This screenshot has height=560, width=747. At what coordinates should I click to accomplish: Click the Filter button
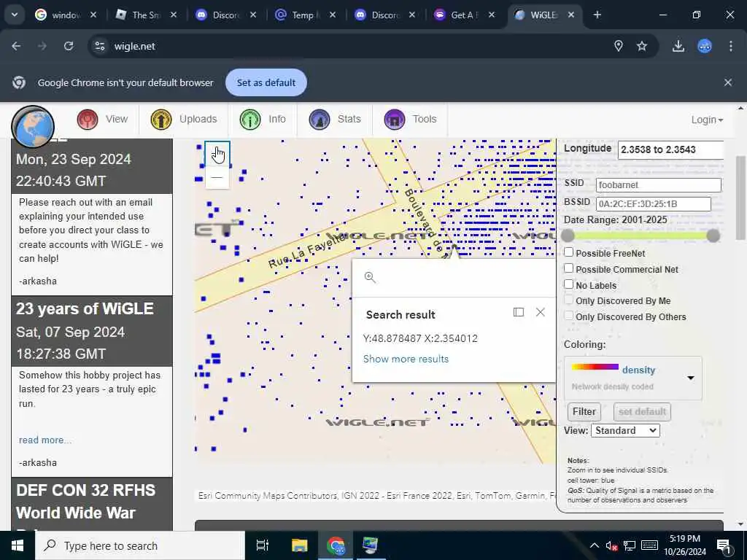coord(584,412)
